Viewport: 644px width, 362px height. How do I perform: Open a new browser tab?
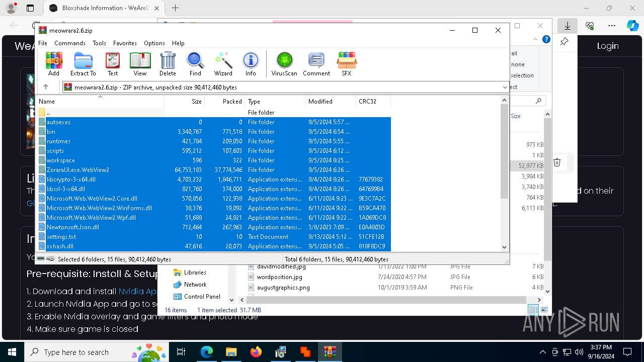click(175, 8)
